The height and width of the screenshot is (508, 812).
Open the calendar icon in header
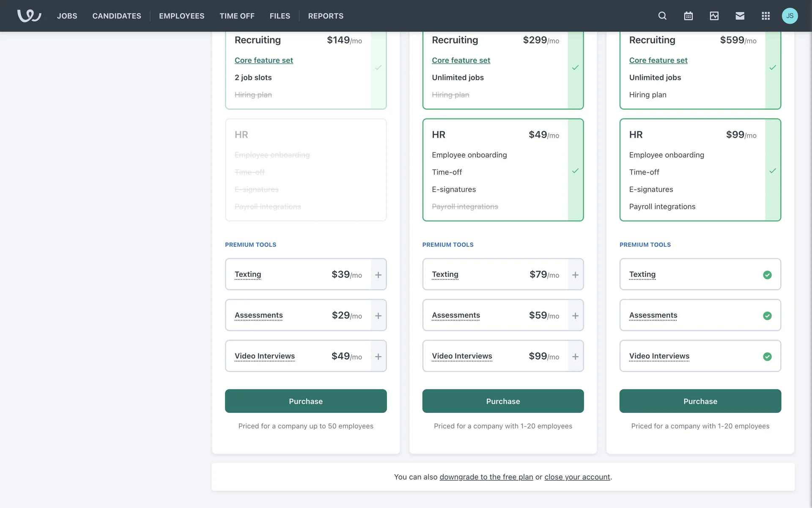pos(688,16)
